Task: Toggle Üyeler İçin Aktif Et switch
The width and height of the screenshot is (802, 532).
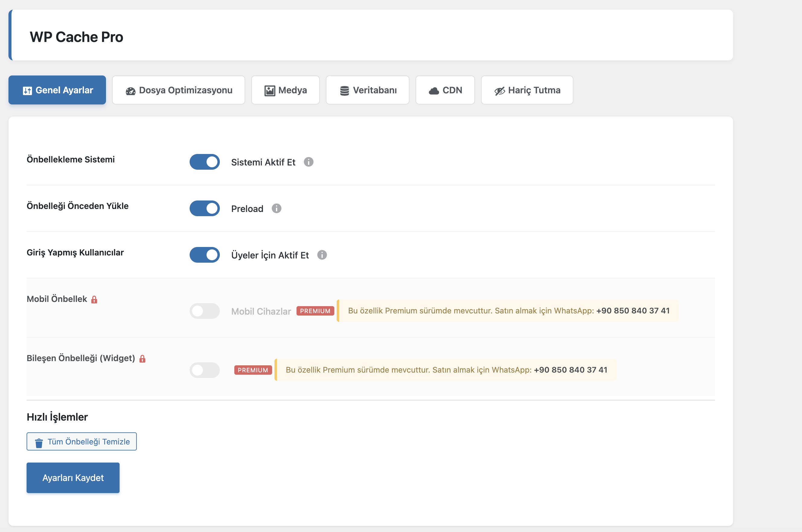Action: pyautogui.click(x=204, y=255)
